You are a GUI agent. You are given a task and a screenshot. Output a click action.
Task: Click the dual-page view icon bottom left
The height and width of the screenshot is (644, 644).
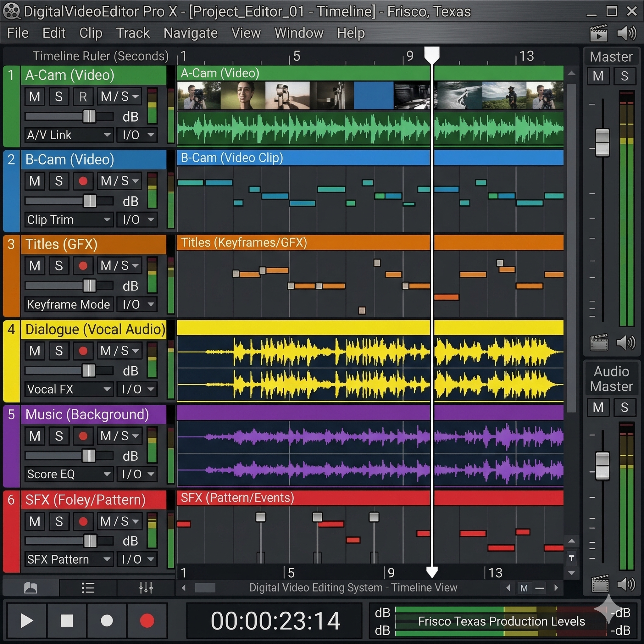pyautogui.click(x=31, y=588)
